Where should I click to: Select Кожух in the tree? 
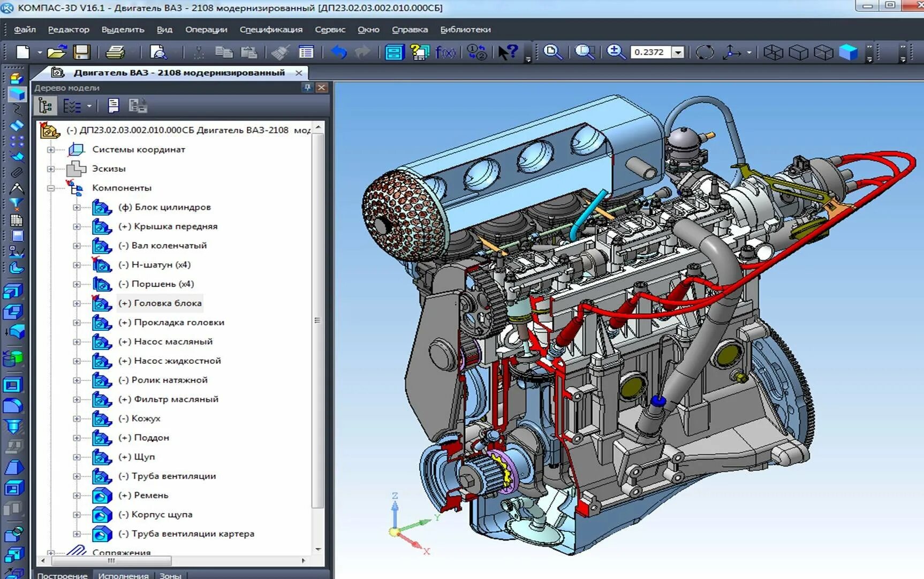click(139, 419)
